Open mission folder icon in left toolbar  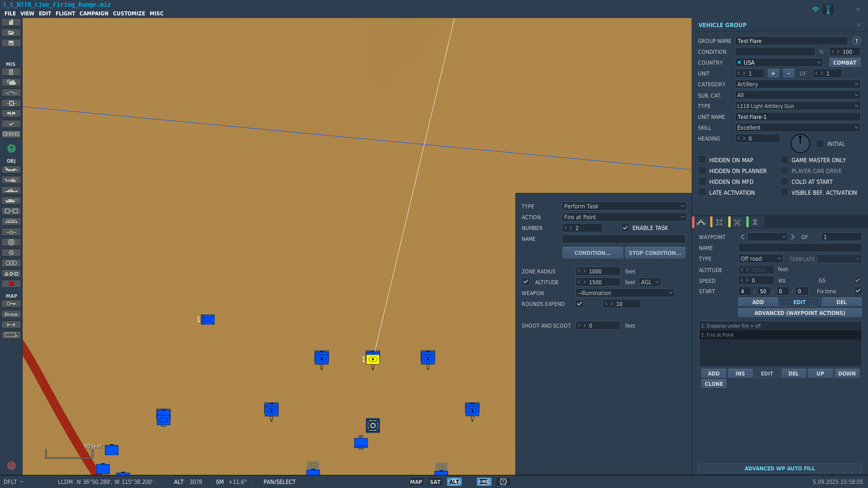[x=11, y=33]
